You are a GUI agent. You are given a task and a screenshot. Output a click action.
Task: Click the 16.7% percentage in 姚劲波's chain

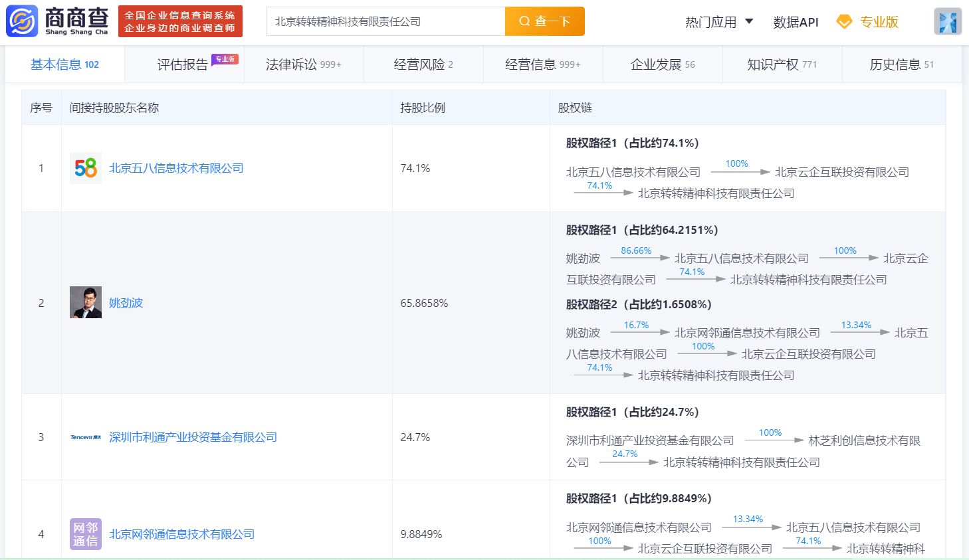tap(636, 325)
